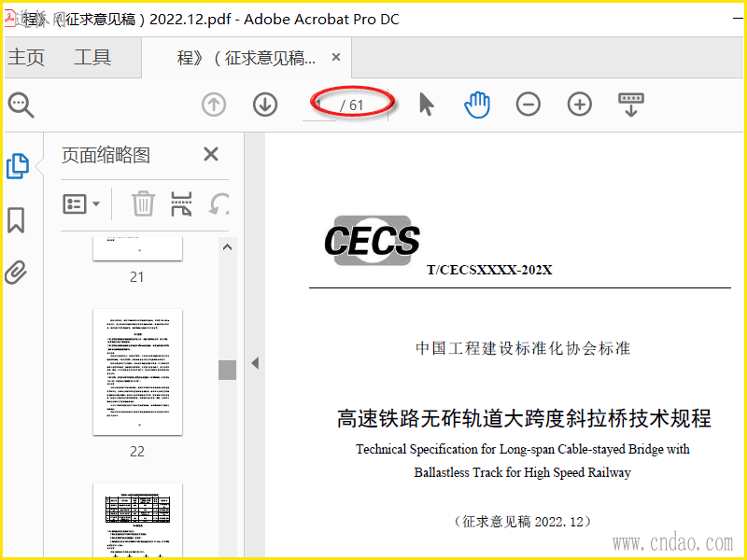Choose the selection arrow tool
This screenshot has width=747, height=560.
tap(427, 105)
